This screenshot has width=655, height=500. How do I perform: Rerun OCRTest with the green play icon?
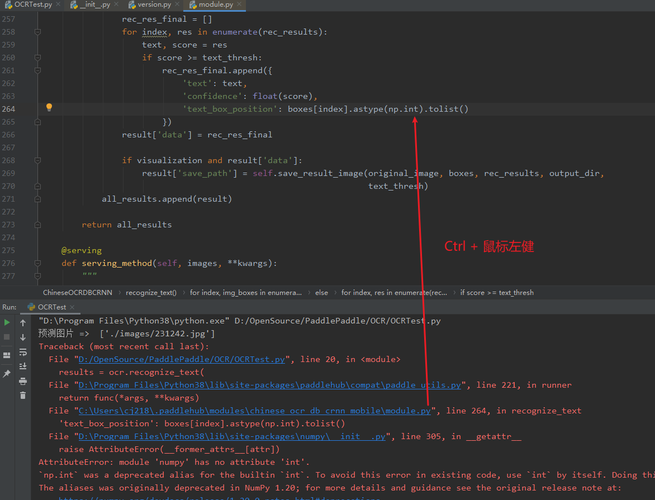point(7,322)
